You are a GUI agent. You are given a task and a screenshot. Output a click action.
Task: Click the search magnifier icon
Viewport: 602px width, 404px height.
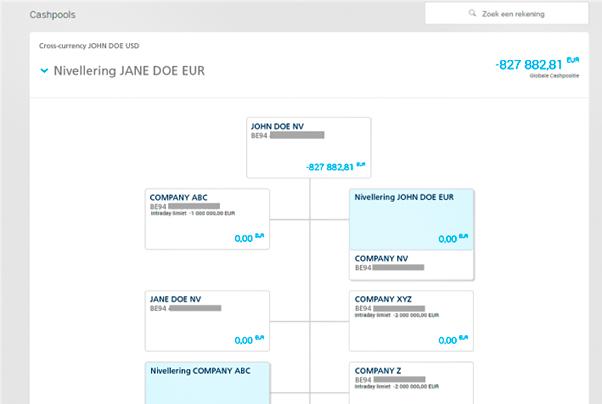[x=473, y=14]
